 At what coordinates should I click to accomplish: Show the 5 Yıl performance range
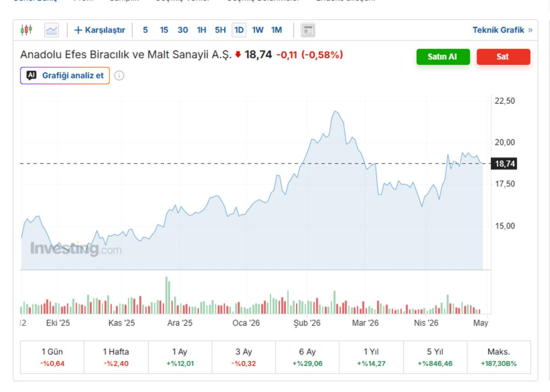click(435, 357)
